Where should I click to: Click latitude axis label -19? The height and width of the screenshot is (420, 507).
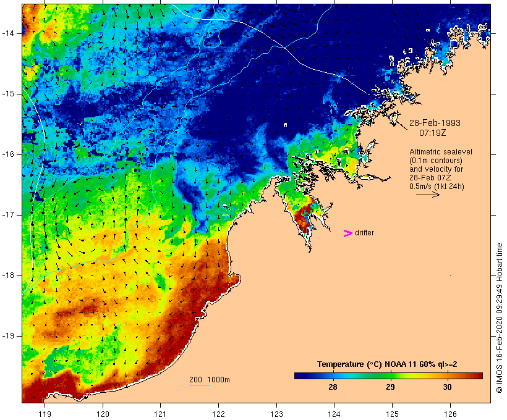tap(8, 336)
